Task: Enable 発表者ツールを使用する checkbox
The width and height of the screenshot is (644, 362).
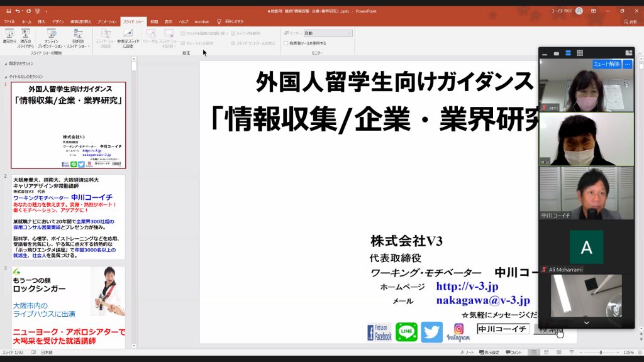Action: point(286,43)
